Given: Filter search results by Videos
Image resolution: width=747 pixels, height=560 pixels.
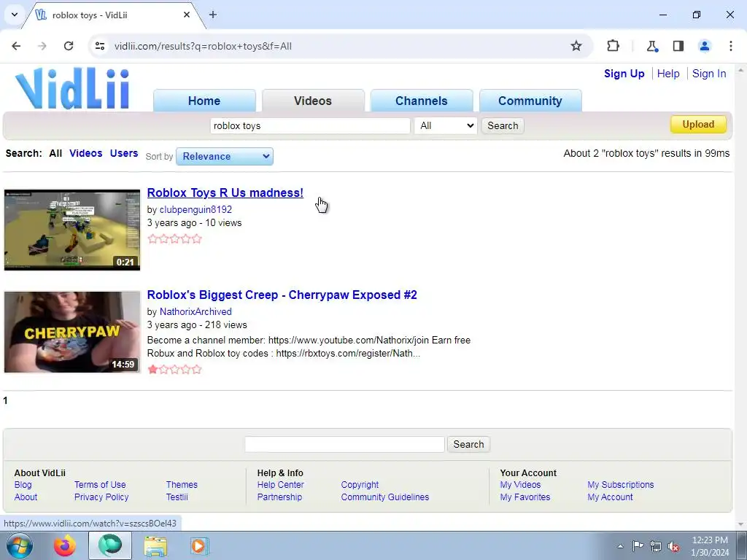Looking at the screenshot, I should click(86, 153).
